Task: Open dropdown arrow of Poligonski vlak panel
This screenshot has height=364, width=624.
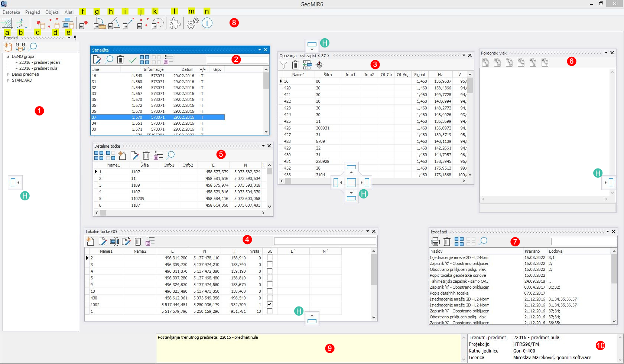Action: pos(606,53)
